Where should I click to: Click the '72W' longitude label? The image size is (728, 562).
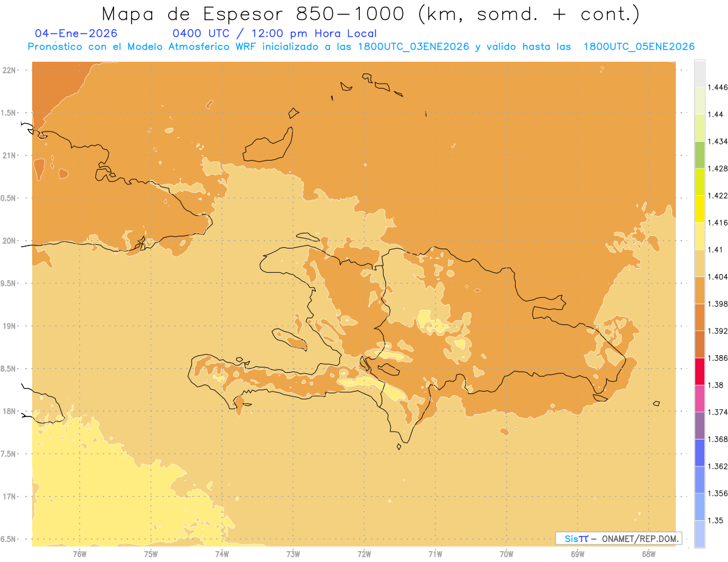[x=364, y=554]
